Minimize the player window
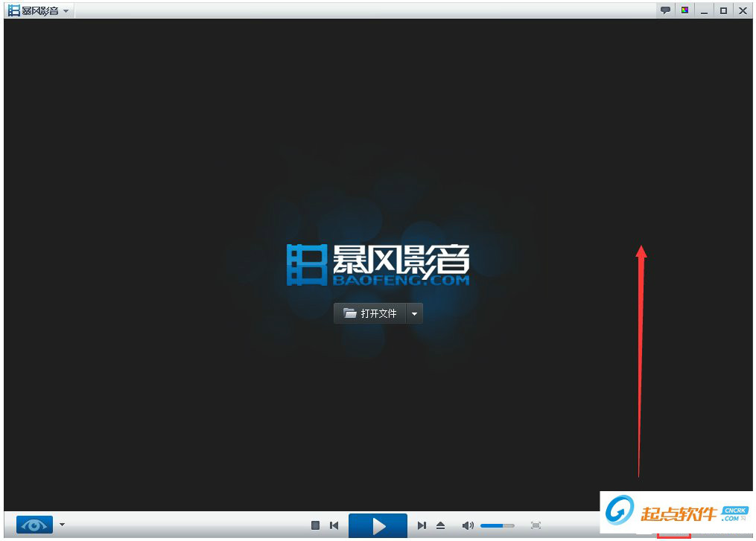The height and width of the screenshot is (541, 756). tap(704, 10)
